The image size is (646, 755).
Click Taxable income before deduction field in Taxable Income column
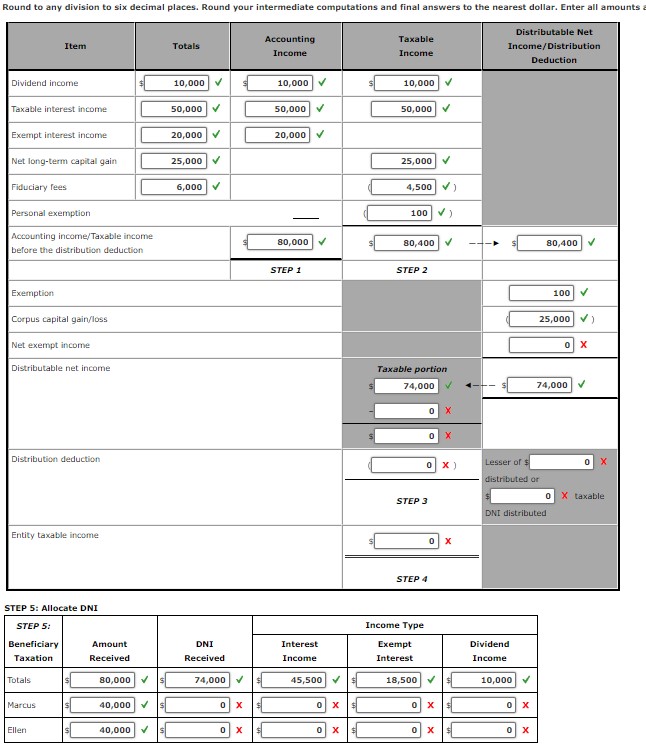coord(406,243)
